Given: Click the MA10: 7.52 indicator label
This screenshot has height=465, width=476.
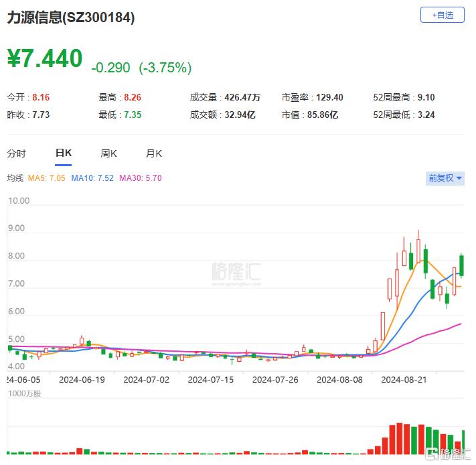Looking at the screenshot, I should [93, 179].
